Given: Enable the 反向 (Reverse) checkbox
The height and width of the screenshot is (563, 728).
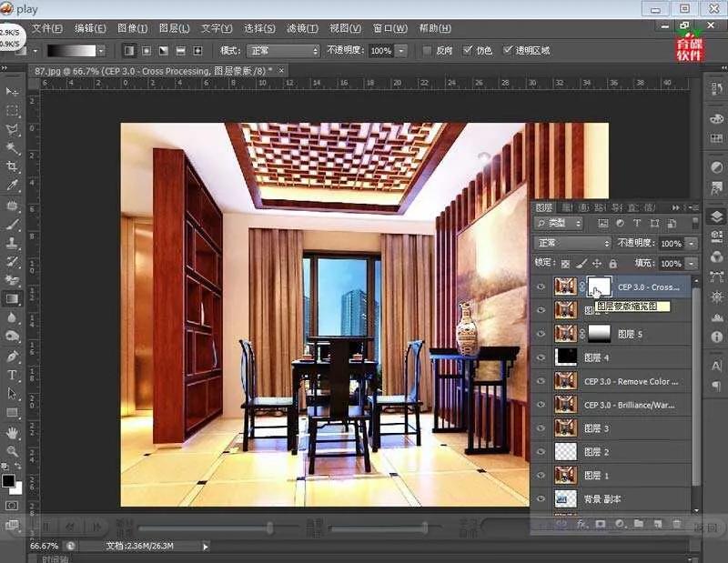Looking at the screenshot, I should click(428, 51).
